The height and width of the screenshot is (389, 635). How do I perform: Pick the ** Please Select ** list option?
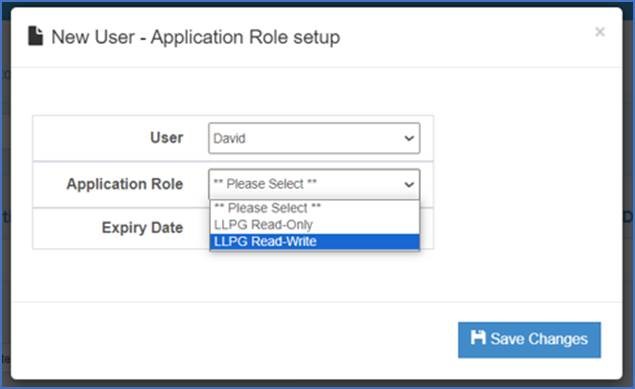coord(314,208)
